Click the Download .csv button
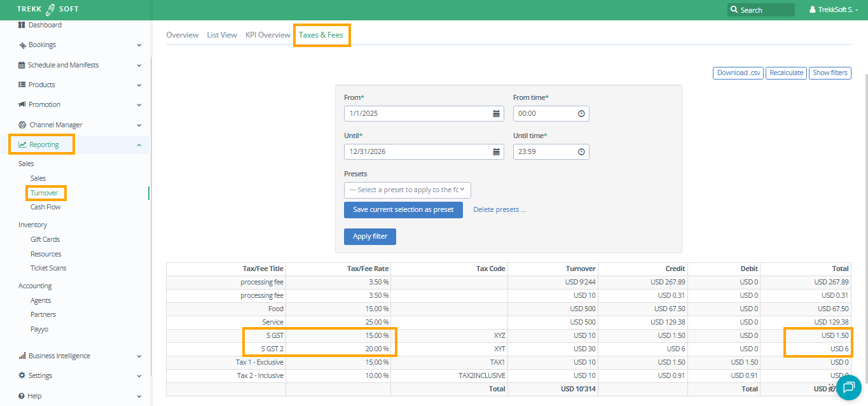Screen dimensions: 868x406 click(x=738, y=73)
